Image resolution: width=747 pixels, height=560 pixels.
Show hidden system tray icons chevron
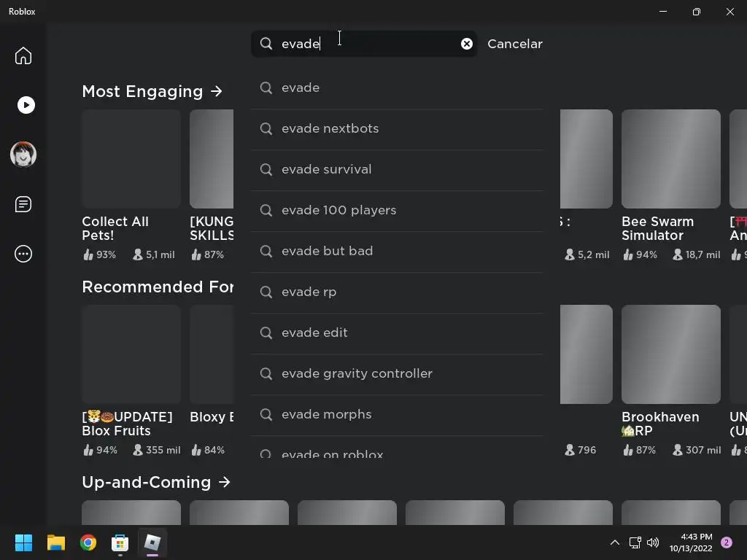[x=614, y=542]
